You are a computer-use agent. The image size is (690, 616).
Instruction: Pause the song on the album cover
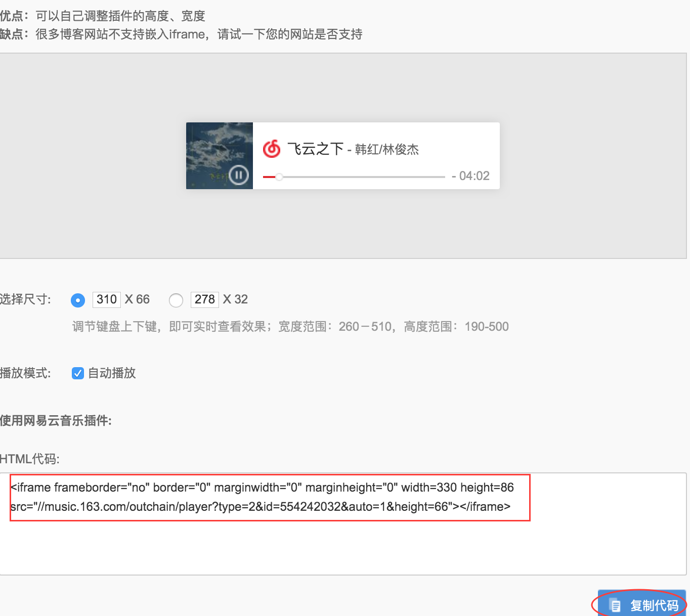pyautogui.click(x=239, y=175)
